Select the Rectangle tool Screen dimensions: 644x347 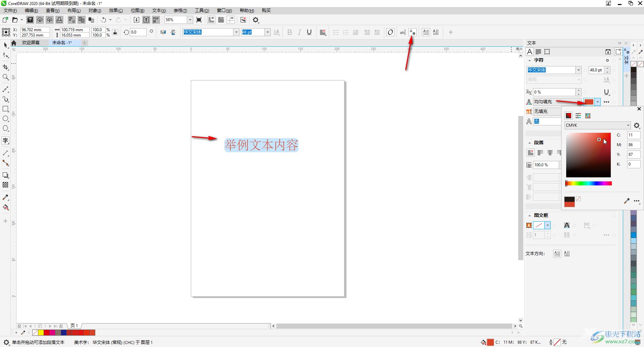(5, 109)
